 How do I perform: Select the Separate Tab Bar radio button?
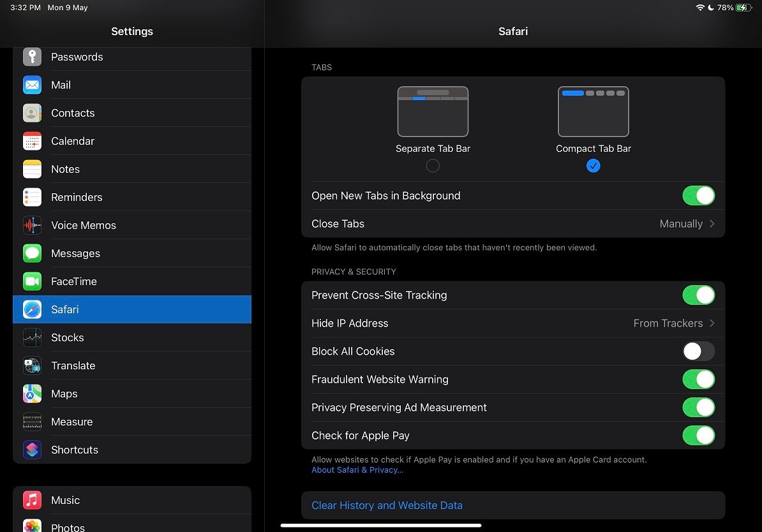pos(433,166)
